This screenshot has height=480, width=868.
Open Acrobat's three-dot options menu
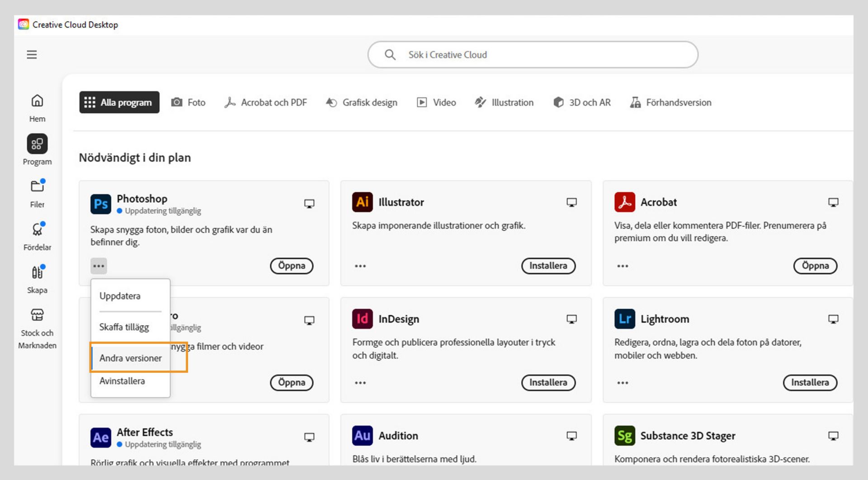(x=623, y=266)
